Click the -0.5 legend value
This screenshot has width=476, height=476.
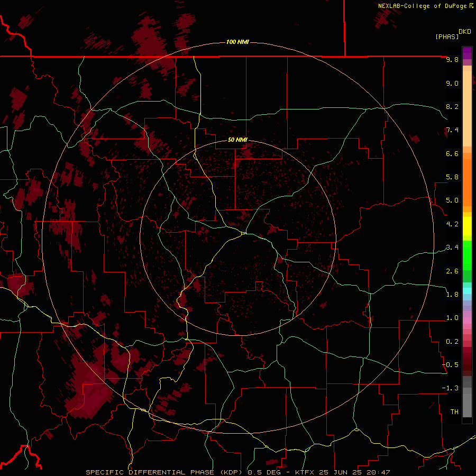click(450, 365)
